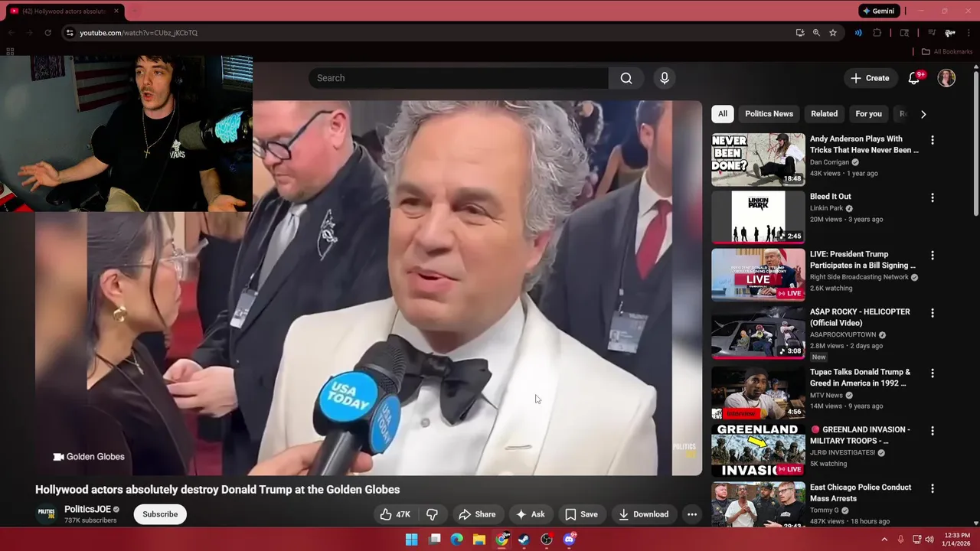Screen dimensions: 980x551
Task: Select the Related filter chip
Action: [824, 114]
